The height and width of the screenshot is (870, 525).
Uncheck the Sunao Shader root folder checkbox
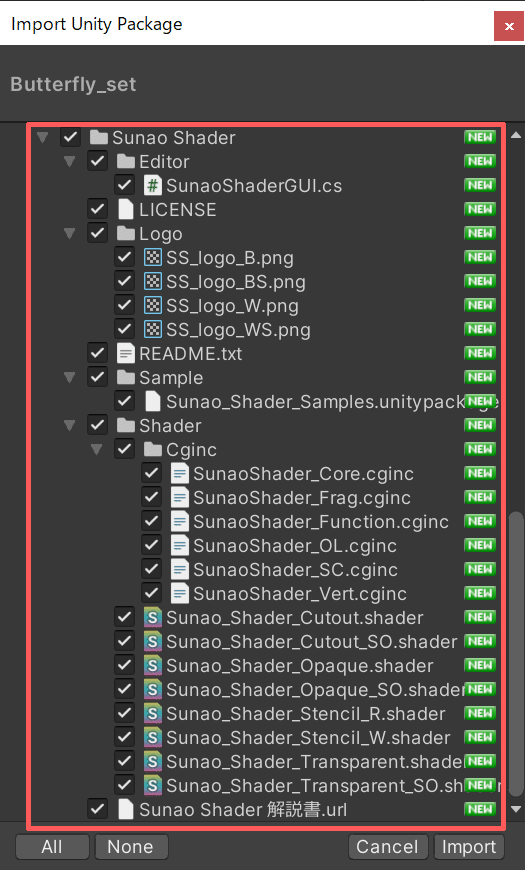point(70,137)
